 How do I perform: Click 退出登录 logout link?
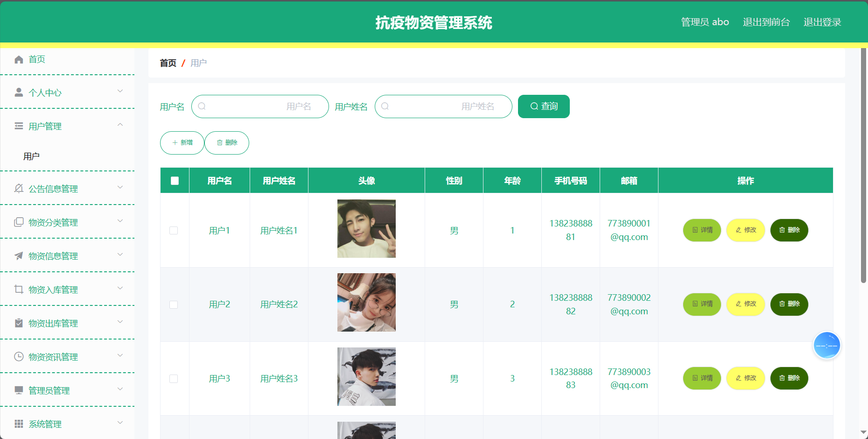[x=822, y=22]
